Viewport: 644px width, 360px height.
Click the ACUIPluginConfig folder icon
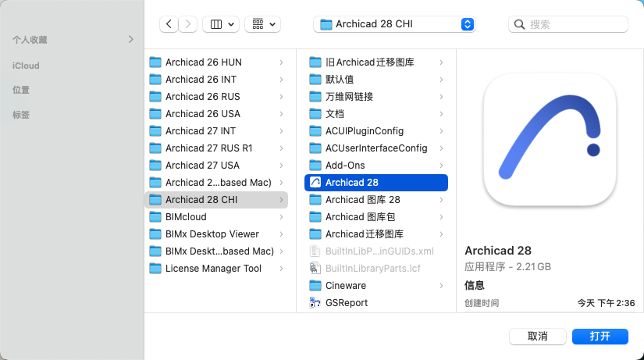315,131
